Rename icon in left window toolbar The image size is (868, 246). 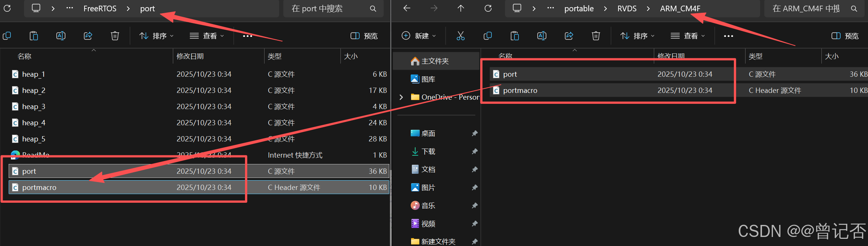[x=61, y=36]
